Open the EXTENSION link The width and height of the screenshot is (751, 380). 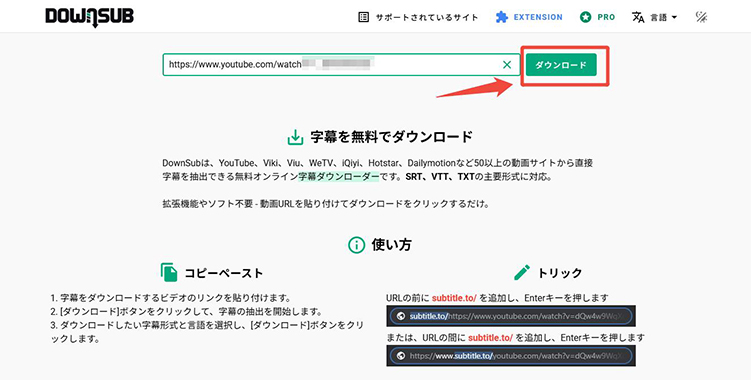(x=538, y=17)
